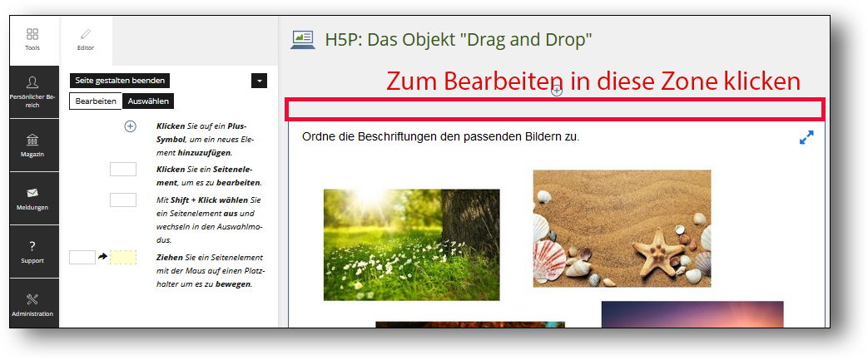The height and width of the screenshot is (360, 868).
Task: Open Persönlicher Bereich in the sidebar
Action: click(32, 91)
